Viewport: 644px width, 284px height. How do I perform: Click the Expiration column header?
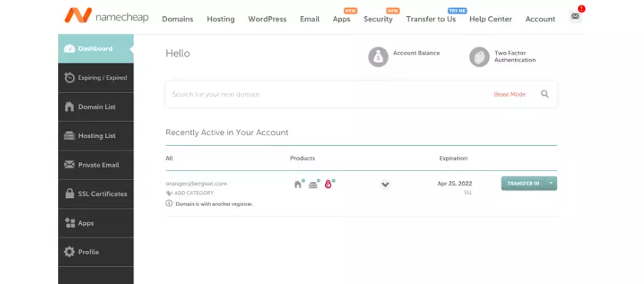point(453,158)
